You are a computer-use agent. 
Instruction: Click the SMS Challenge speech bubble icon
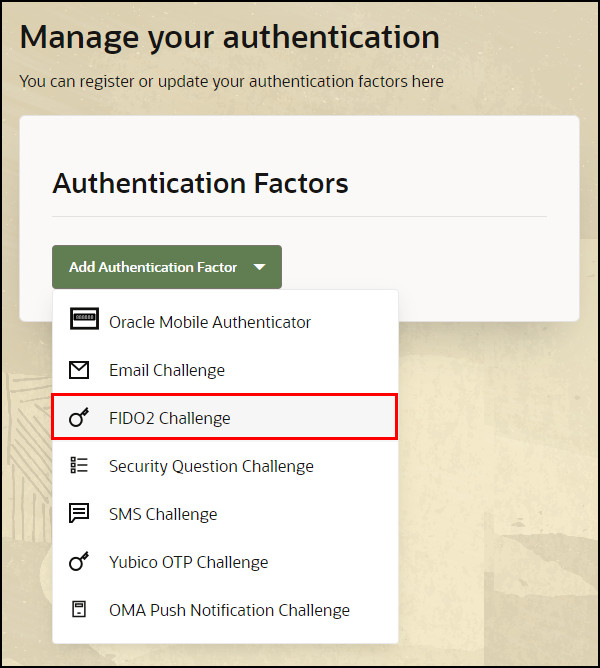click(79, 513)
